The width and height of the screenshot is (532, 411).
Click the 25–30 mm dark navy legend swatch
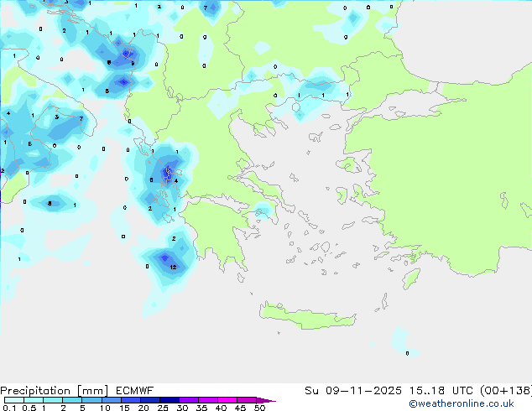170,400
